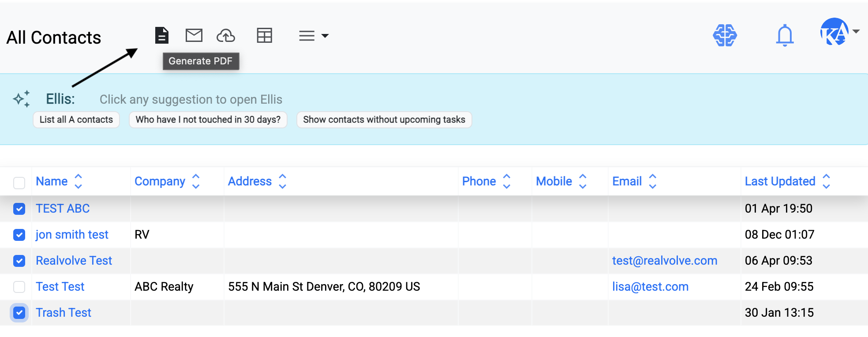Select 'Who have I not touched in 30 days?'
The height and width of the screenshot is (337, 868).
[x=208, y=120]
